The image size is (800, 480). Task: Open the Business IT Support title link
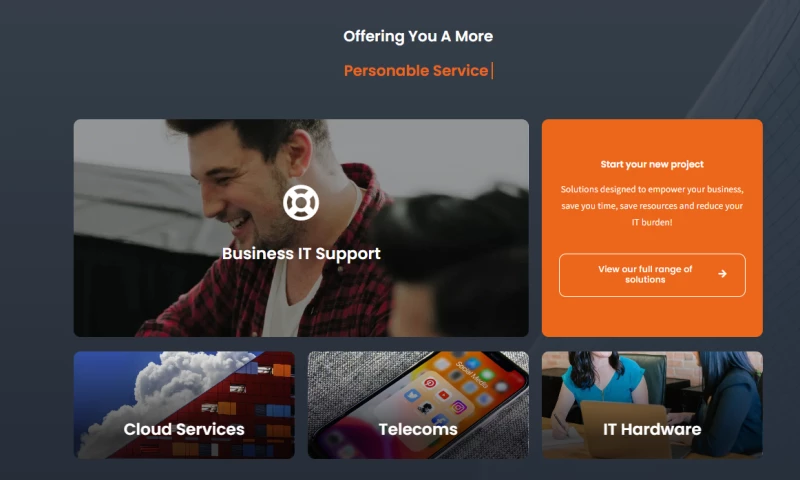301,254
